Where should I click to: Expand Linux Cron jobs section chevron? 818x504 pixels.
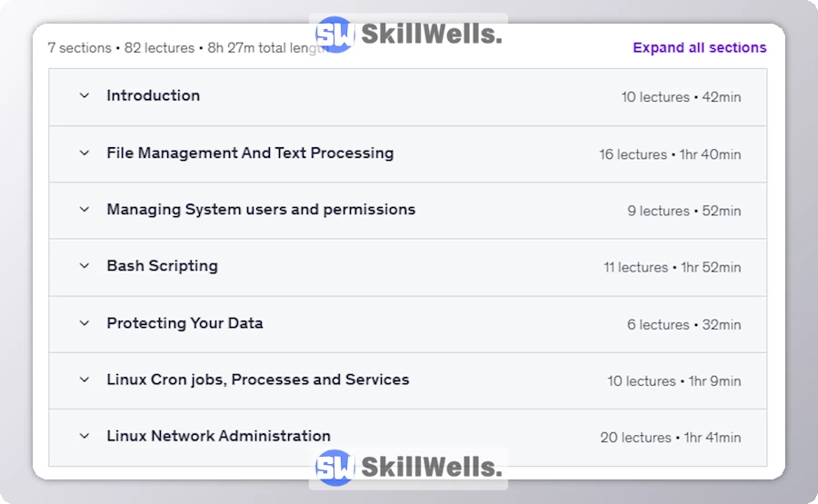click(85, 380)
